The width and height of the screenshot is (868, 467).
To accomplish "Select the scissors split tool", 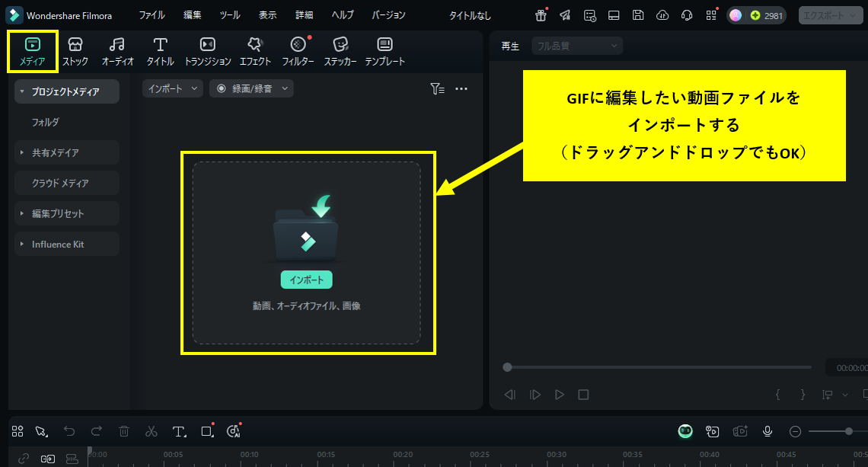I will pyautogui.click(x=152, y=431).
